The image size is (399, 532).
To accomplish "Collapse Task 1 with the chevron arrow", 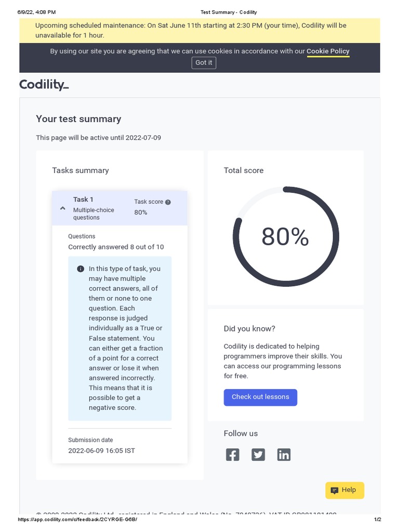I will pyautogui.click(x=62, y=208).
